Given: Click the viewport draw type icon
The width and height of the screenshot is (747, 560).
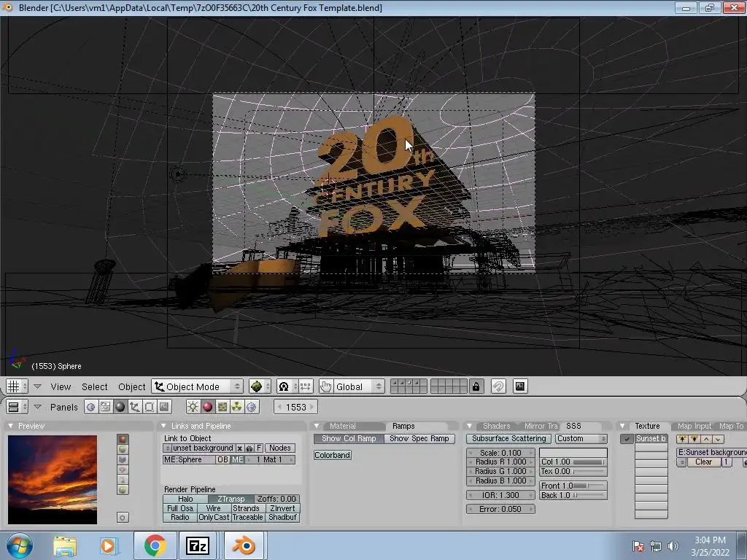Looking at the screenshot, I should tap(260, 386).
